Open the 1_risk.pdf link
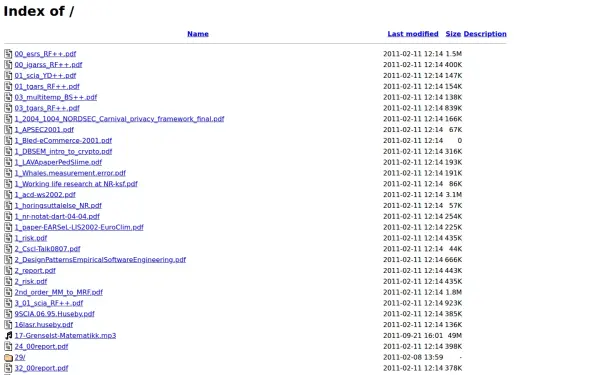This screenshot has height=375, width=600. 31,238
